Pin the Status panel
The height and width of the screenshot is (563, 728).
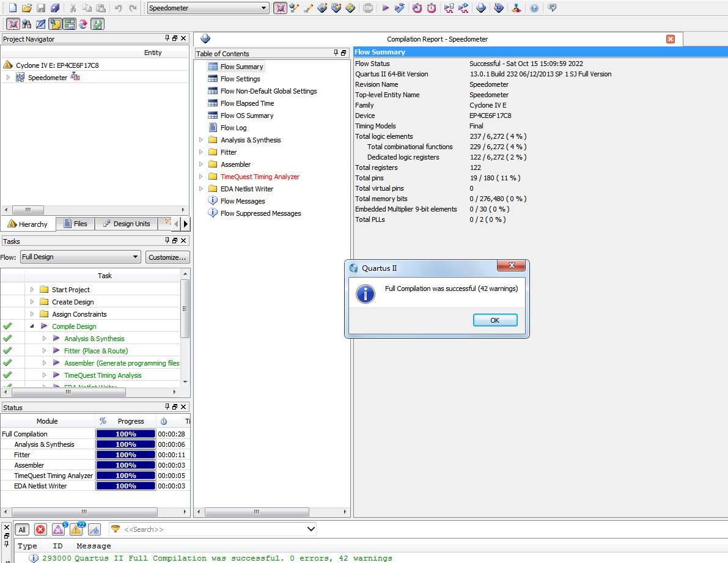[x=167, y=407]
